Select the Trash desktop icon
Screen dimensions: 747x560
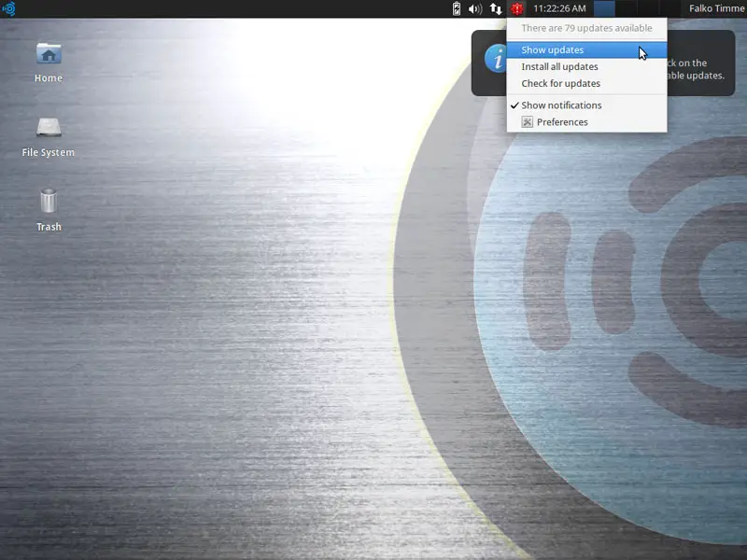pyautogui.click(x=49, y=201)
